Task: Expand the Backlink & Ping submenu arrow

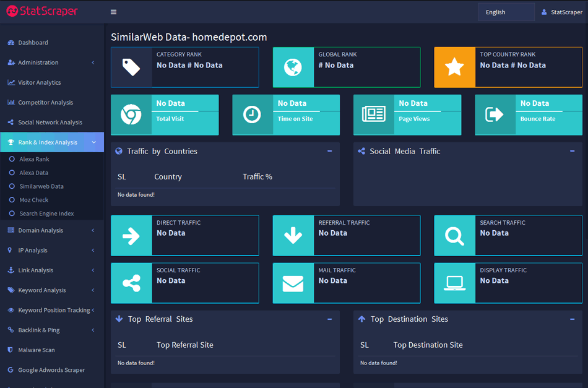Action: click(93, 330)
